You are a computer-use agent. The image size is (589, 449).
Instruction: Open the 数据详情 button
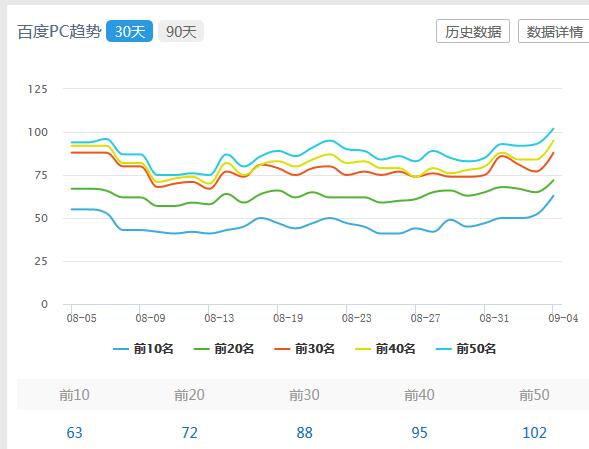554,31
